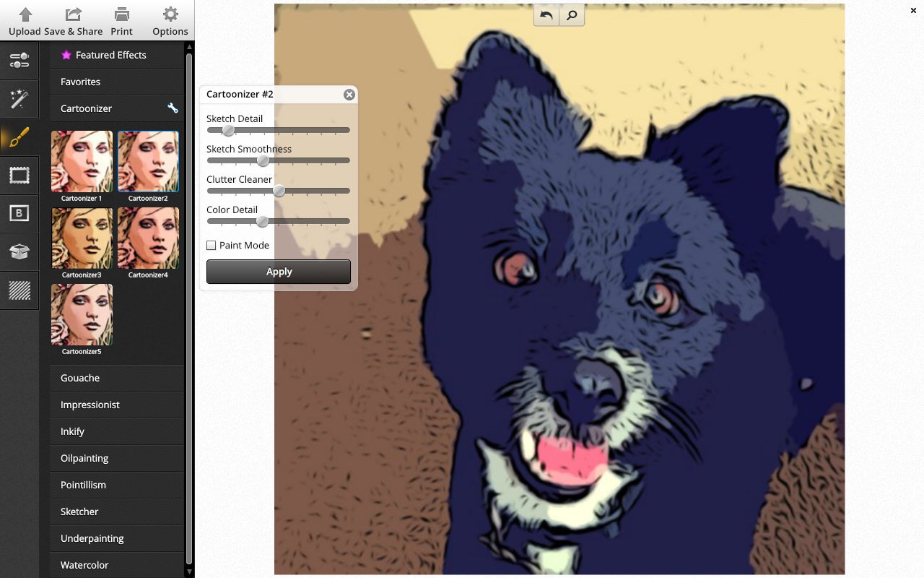Close the Cartoonizer #2 settings panel
The height and width of the screenshot is (578, 924).
point(349,95)
